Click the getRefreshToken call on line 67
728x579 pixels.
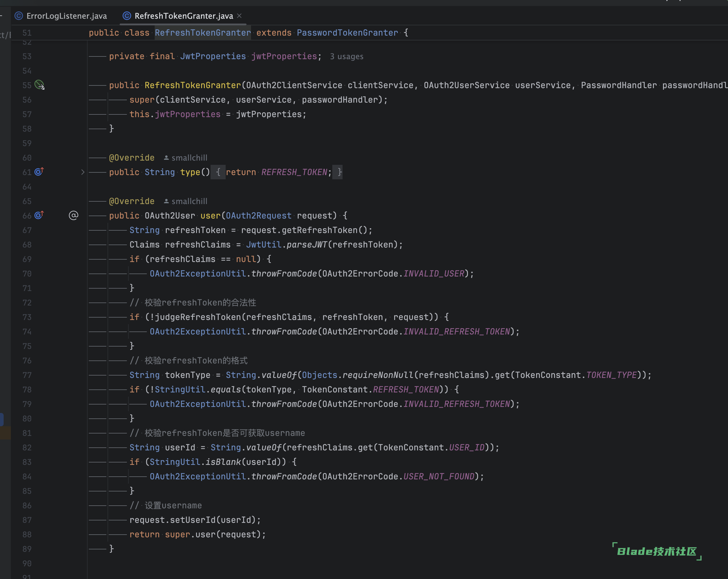[319, 230]
